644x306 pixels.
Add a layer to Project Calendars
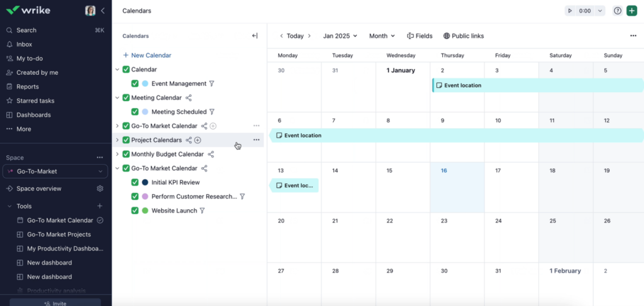point(197,140)
